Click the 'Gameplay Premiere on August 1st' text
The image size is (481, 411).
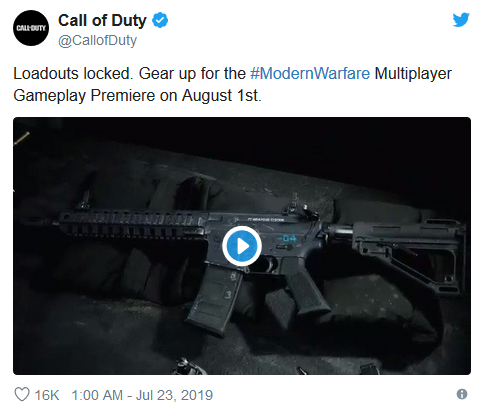[137, 96]
